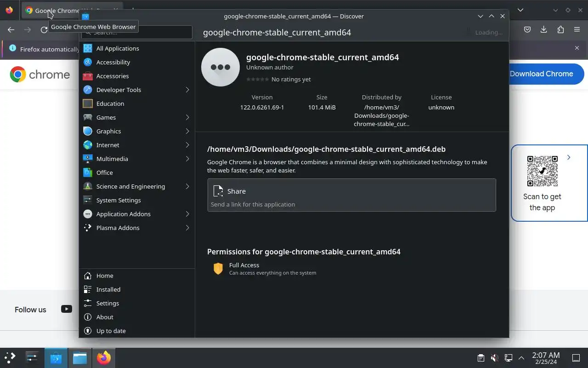Viewport: 588px width, 368px height.
Task: Choose the Graphics category icon
Action: click(88, 131)
